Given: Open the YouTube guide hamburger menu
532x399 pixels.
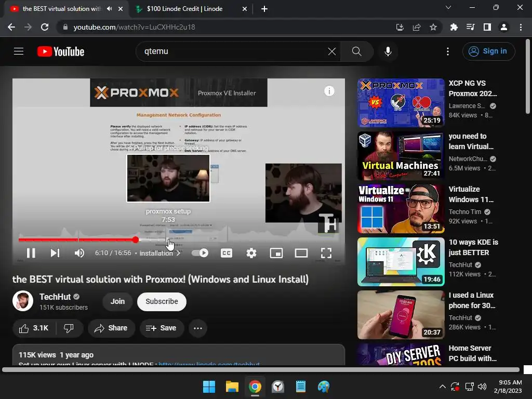Looking at the screenshot, I should (x=19, y=51).
